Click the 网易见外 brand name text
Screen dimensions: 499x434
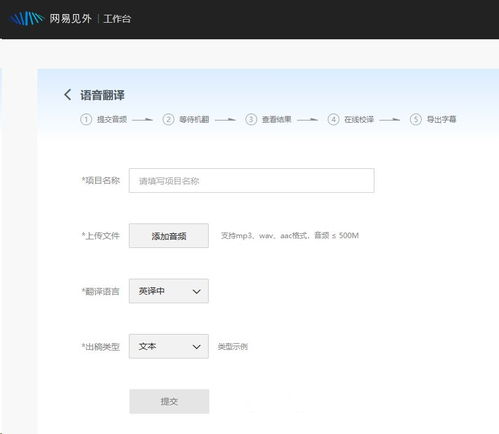coord(70,19)
